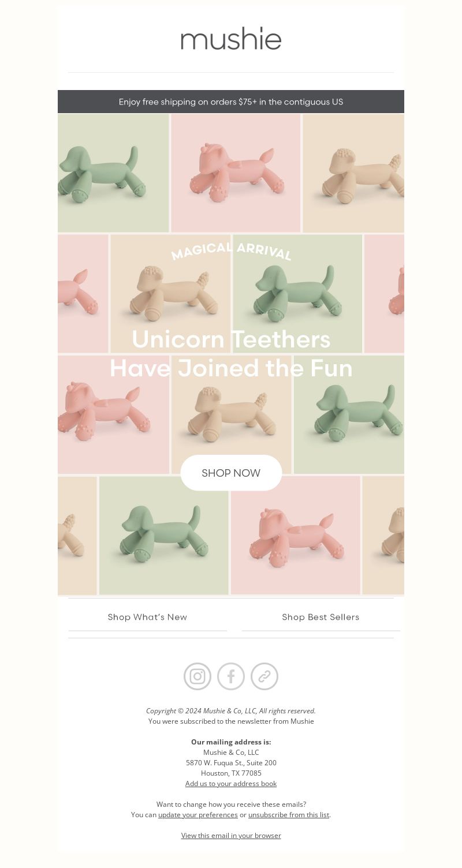Click the pink unicorn teether top-row tile
The height and width of the screenshot is (868, 462).
(x=236, y=173)
